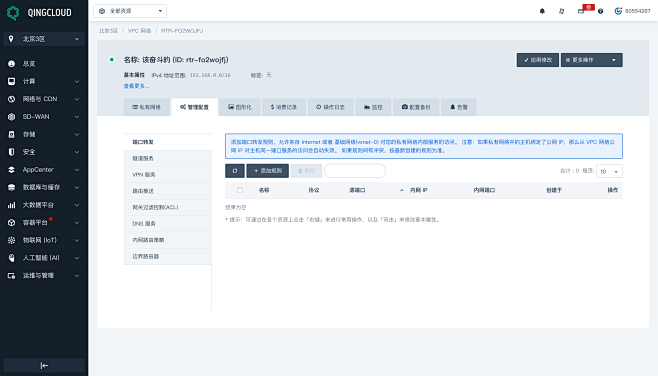Screen dimensions: 658x376
Task: Select 端口转发 in the config list
Action: [168, 142]
